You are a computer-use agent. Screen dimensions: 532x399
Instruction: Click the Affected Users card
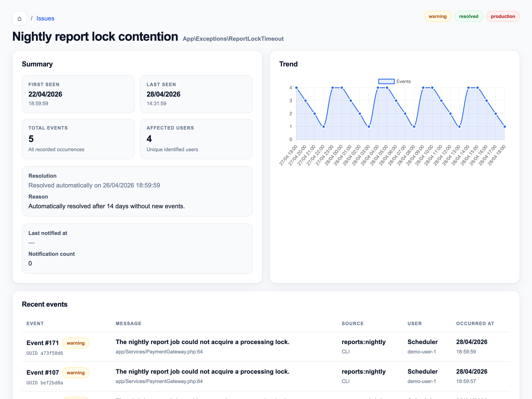(196, 139)
